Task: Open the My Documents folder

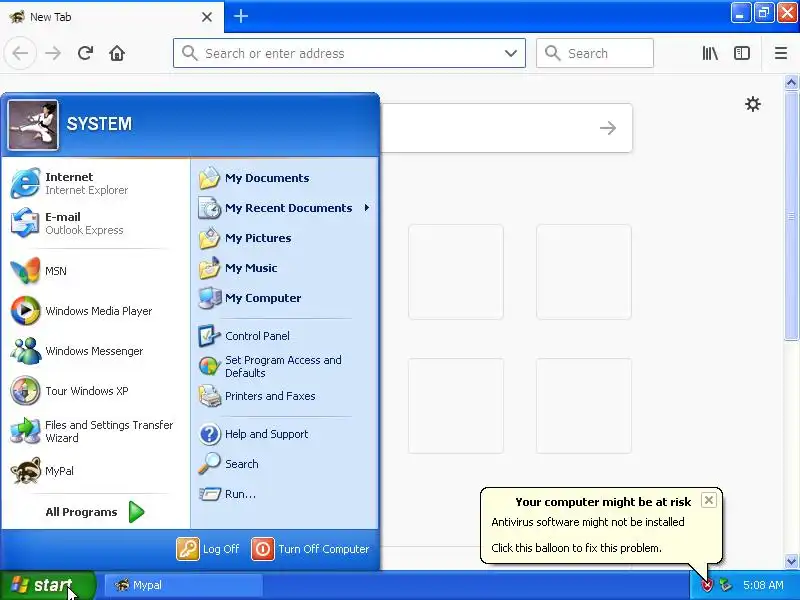Action: (285, 178)
